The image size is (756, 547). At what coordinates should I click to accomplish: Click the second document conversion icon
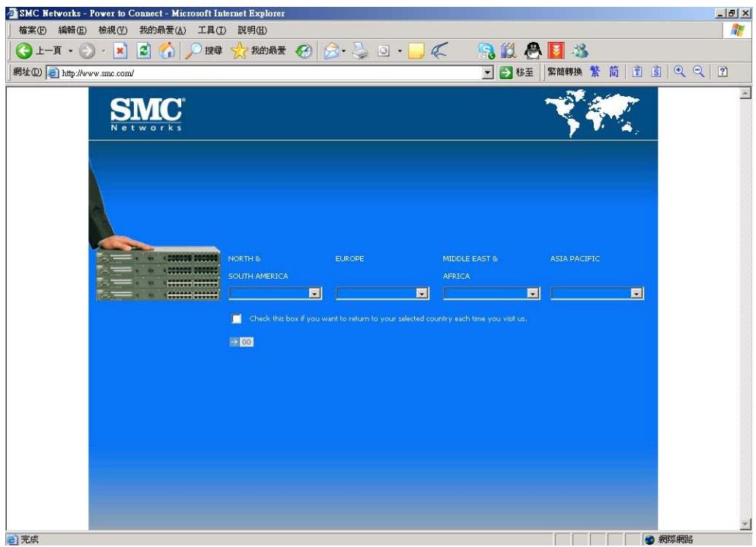point(656,72)
